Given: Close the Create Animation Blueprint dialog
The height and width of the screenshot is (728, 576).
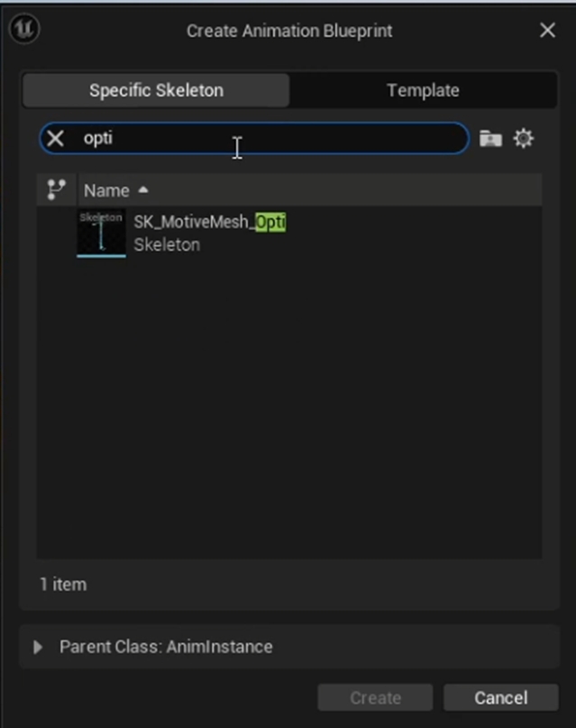Looking at the screenshot, I should point(547,31).
